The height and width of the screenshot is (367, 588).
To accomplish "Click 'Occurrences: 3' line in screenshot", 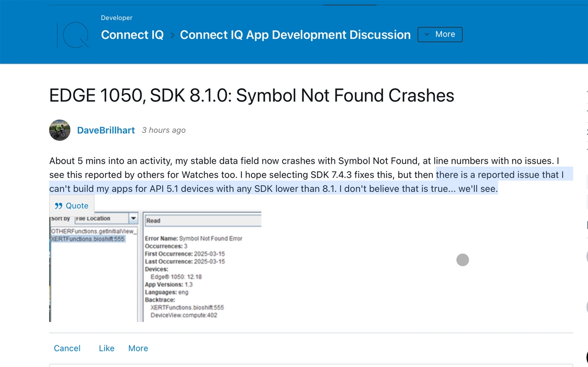I will click(x=166, y=247).
